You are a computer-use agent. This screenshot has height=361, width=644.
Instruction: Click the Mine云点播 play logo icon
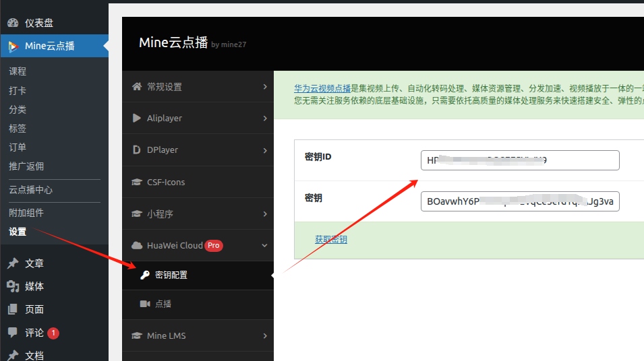click(13, 46)
